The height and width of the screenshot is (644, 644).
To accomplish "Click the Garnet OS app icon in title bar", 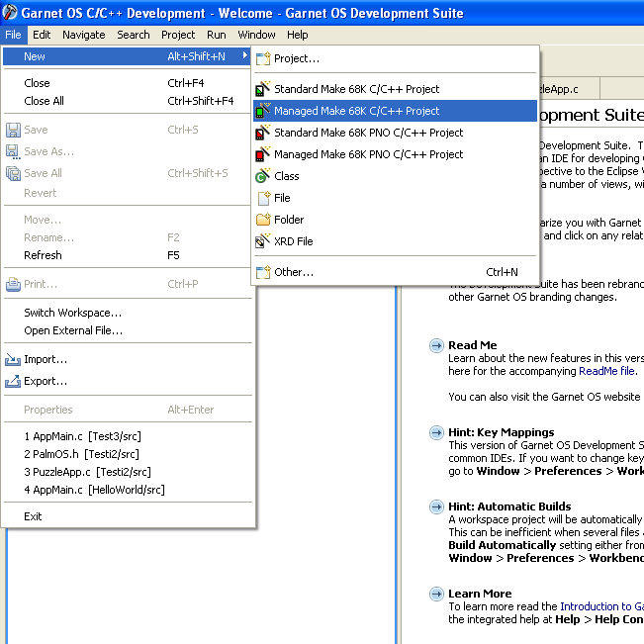I will (10, 12).
